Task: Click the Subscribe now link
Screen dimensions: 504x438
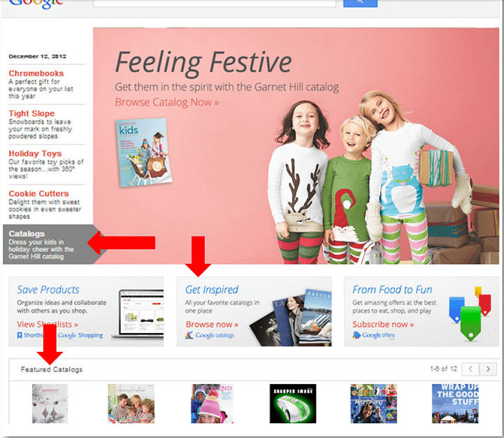Action: pyautogui.click(x=383, y=324)
